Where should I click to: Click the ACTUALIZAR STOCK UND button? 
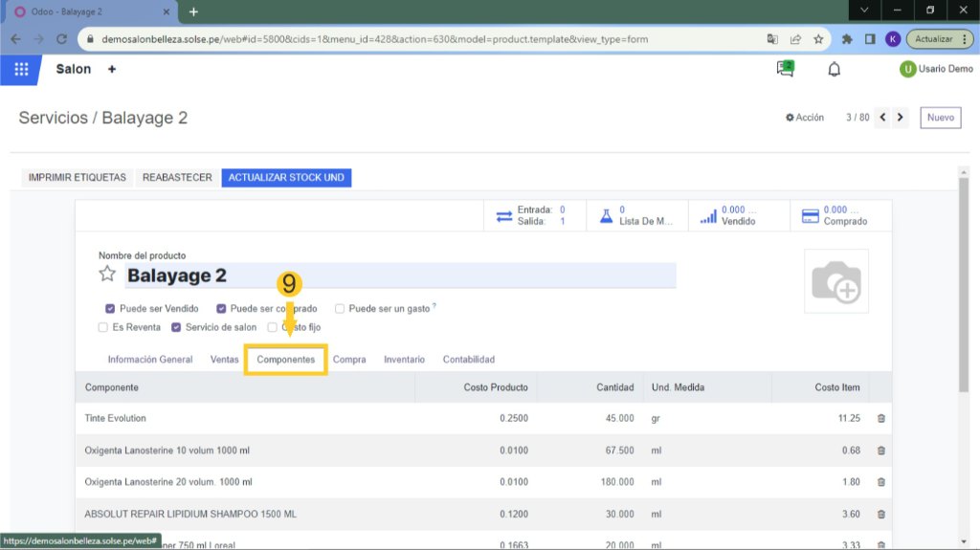(286, 178)
